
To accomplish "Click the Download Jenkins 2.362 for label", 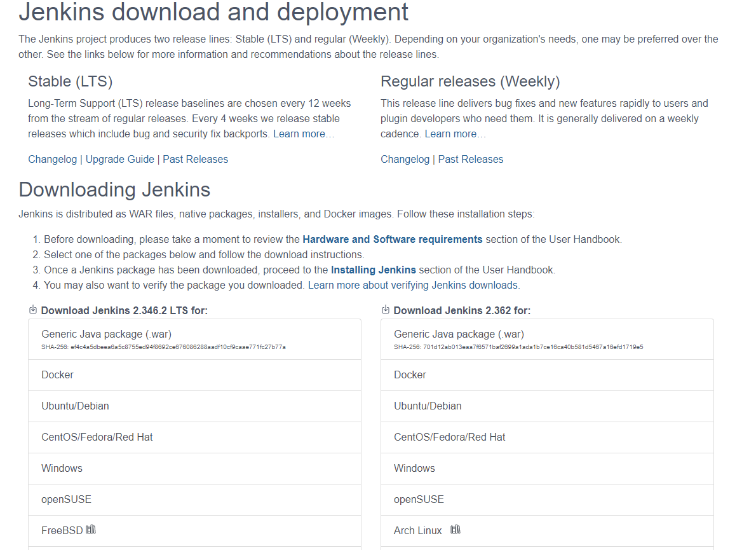I will pos(462,311).
